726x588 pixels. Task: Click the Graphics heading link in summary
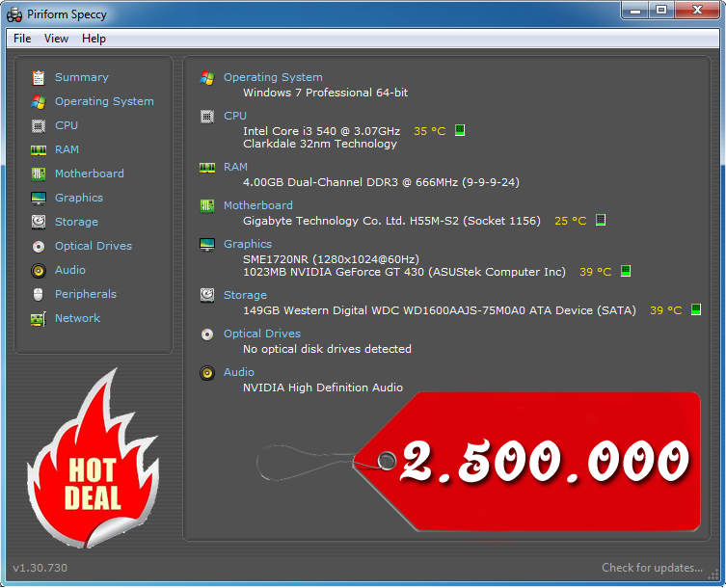tap(247, 244)
